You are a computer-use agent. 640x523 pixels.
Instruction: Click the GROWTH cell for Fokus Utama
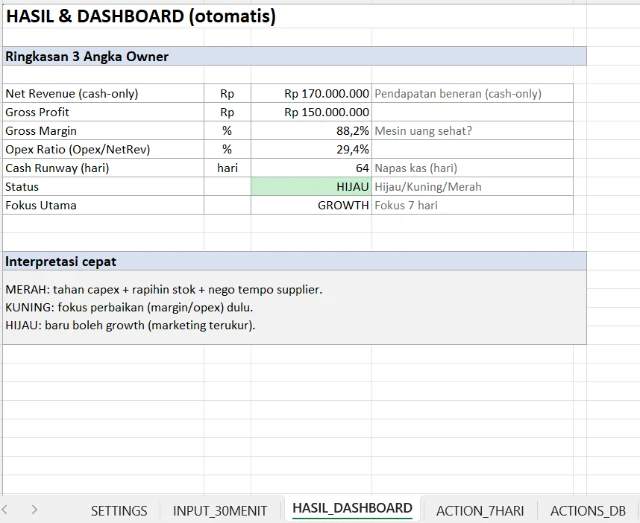click(311, 205)
